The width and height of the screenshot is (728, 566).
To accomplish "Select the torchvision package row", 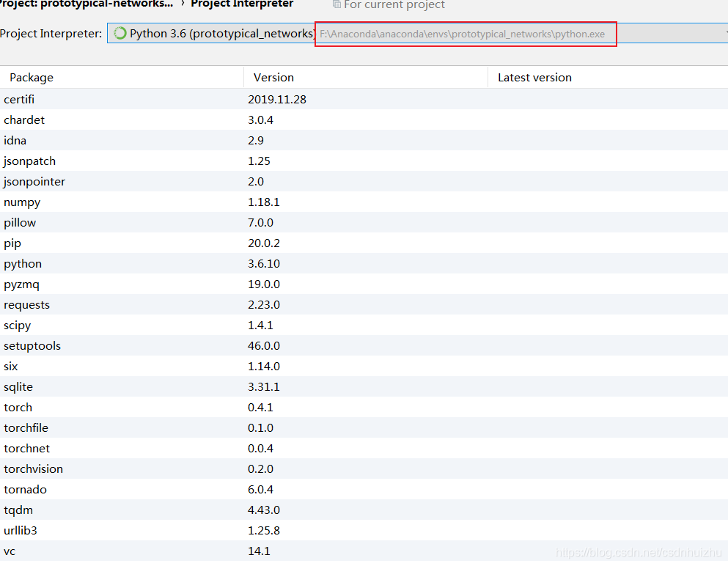I will (x=364, y=469).
